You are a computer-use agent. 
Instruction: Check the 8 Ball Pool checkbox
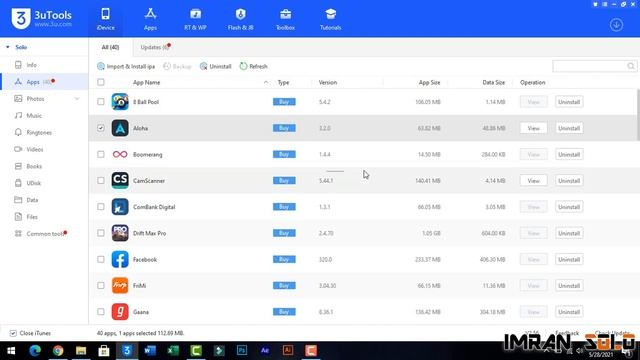(101, 102)
